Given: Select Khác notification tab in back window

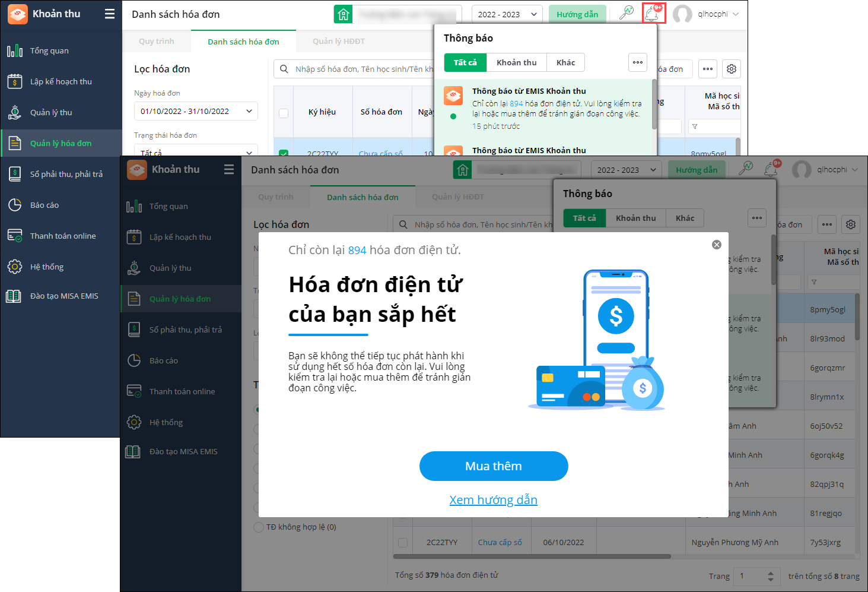Looking at the screenshot, I should (x=565, y=62).
